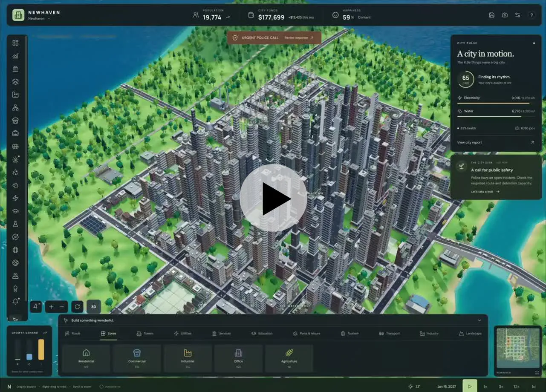
Task: Switch to the Utilities build tab
Action: [182, 333]
